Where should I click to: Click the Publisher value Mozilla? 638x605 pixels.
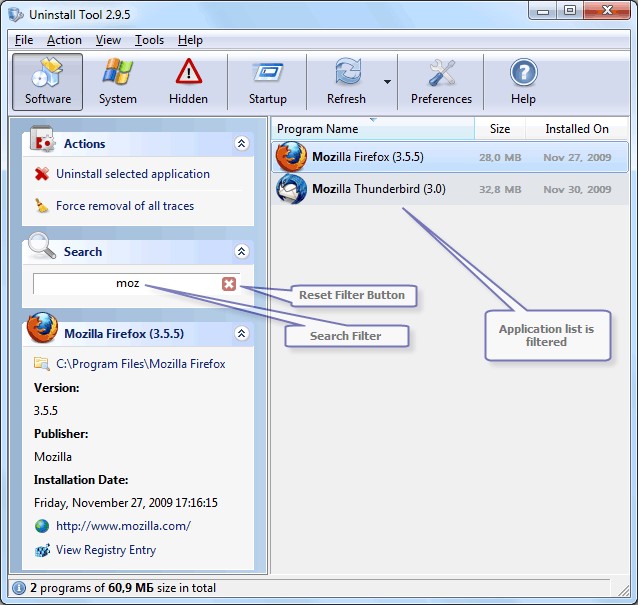53,457
